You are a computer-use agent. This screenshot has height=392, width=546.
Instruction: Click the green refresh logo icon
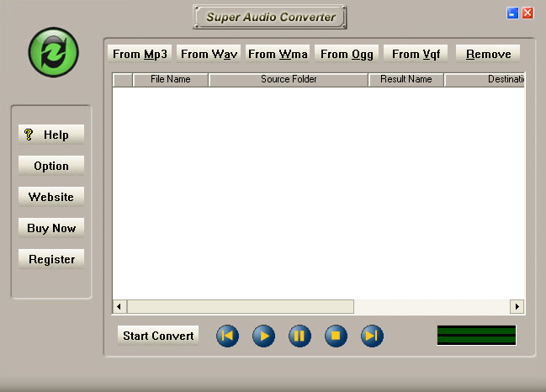point(53,52)
